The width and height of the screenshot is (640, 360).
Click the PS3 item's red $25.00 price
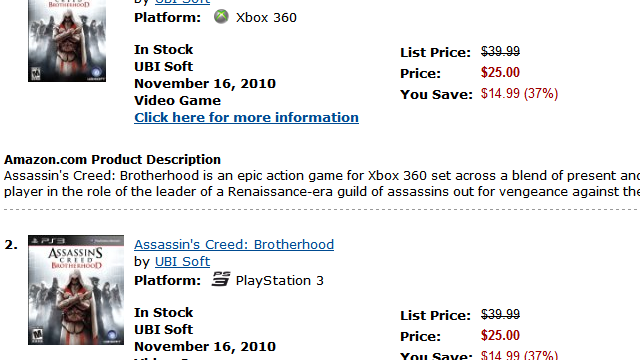(500, 336)
